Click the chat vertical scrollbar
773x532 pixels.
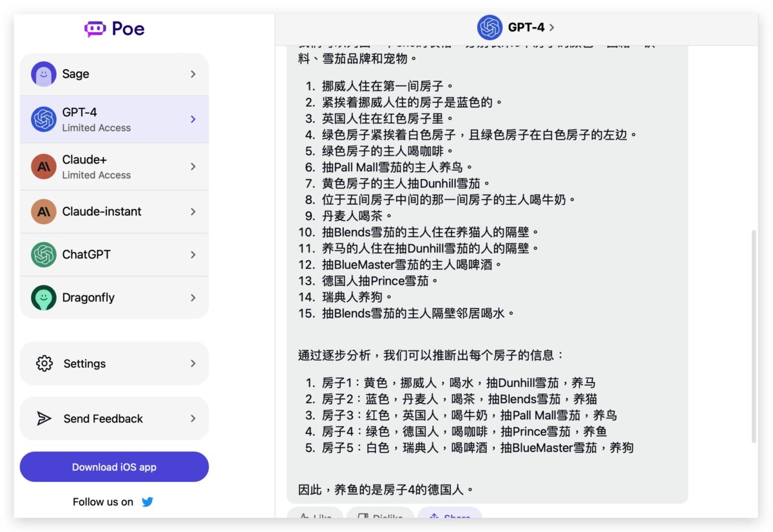754,337
